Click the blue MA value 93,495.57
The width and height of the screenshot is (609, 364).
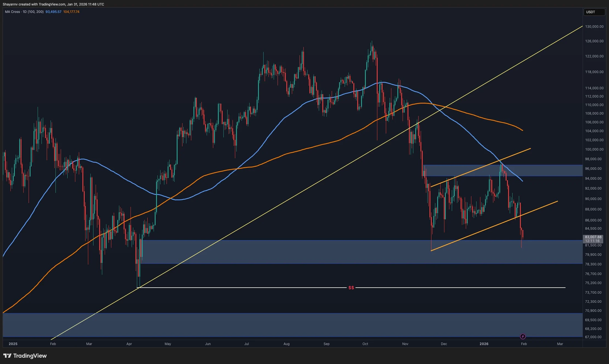click(x=53, y=12)
